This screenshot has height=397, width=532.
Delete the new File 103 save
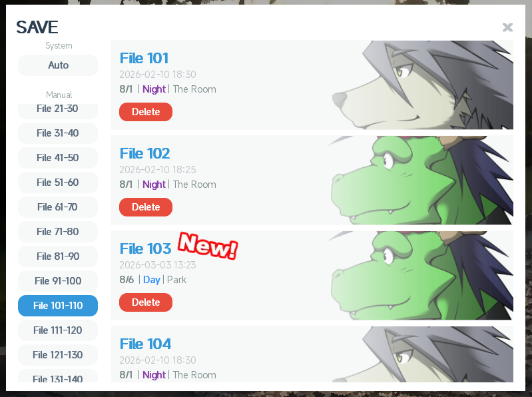146,302
